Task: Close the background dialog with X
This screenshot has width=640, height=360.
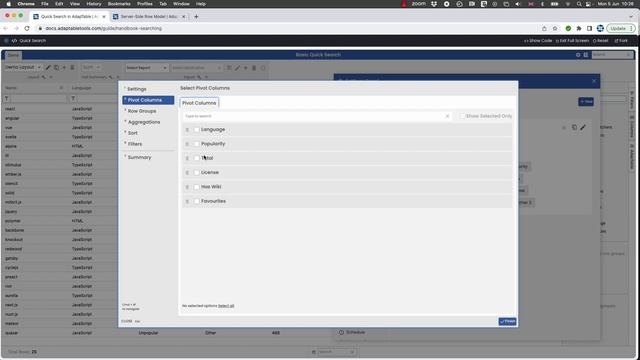Action: pyautogui.click(x=594, y=81)
